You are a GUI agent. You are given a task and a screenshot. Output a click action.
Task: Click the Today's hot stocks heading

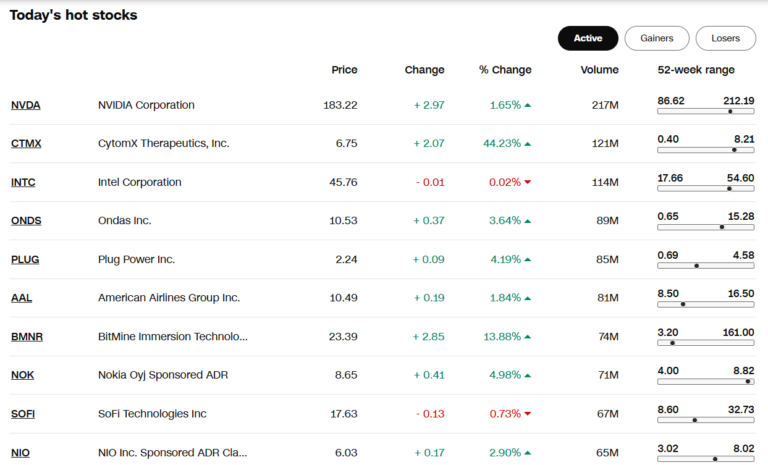coord(73,15)
